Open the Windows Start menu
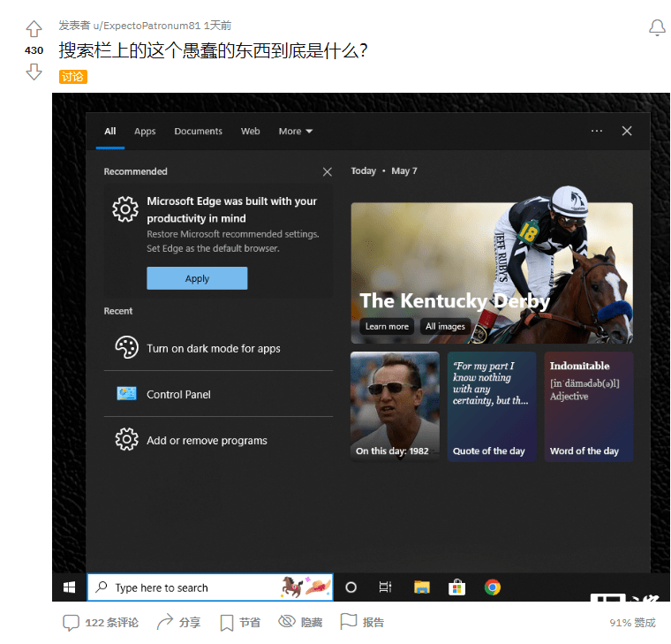The image size is (671, 644). (70, 587)
